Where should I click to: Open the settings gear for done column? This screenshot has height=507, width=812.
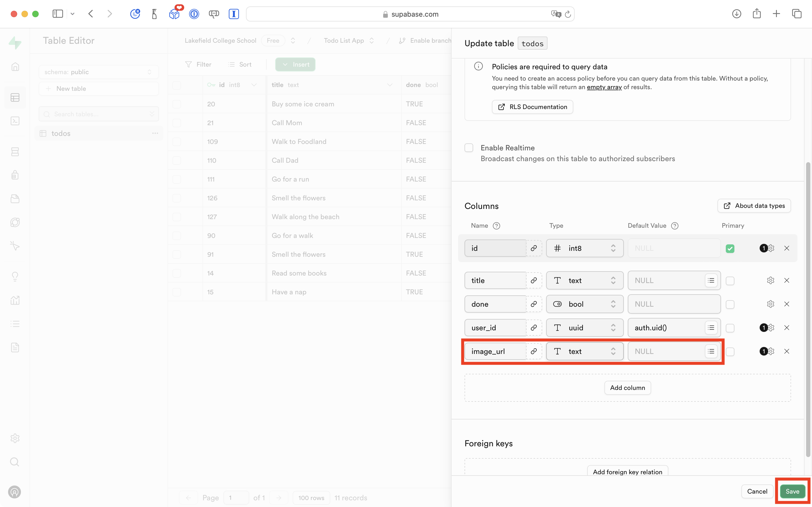pos(770,304)
